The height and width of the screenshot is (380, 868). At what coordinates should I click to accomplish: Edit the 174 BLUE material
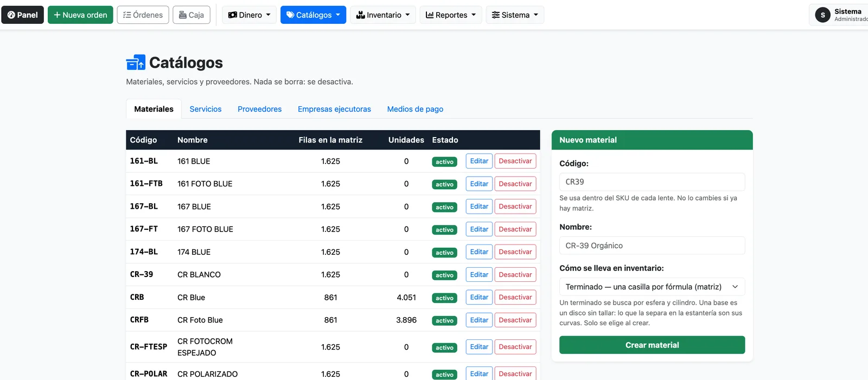[x=479, y=252]
